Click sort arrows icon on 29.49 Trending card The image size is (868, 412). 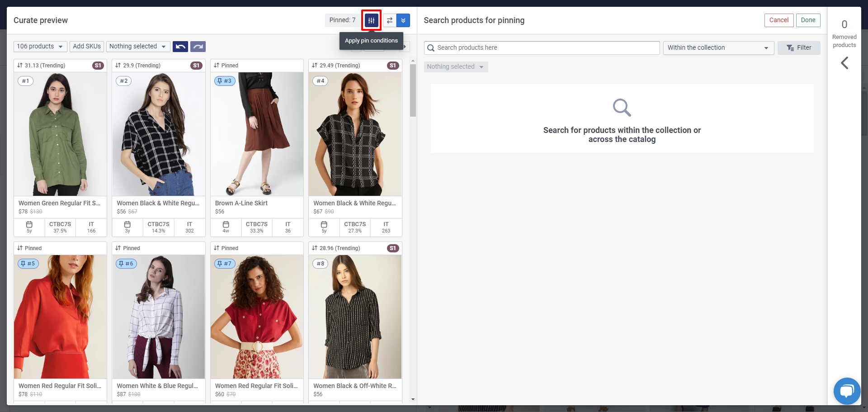(315, 66)
